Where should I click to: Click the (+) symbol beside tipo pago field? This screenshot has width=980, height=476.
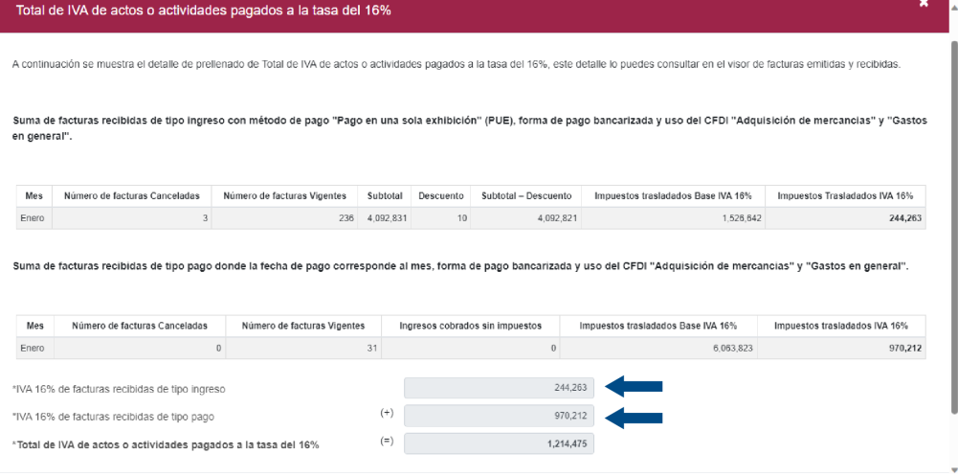tap(388, 413)
